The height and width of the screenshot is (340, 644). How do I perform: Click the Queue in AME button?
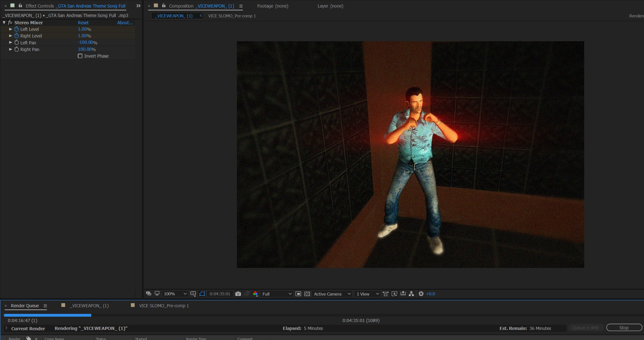click(585, 328)
